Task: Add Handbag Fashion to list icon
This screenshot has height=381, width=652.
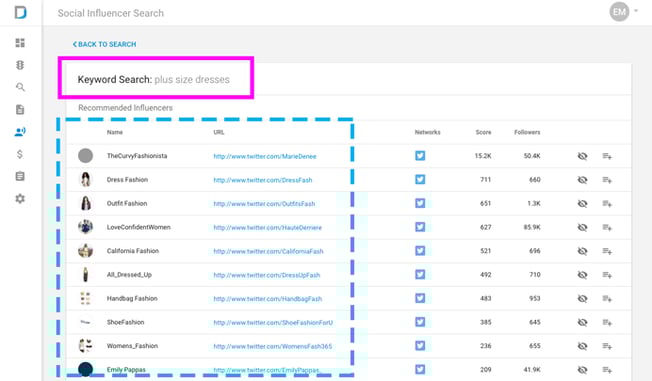Action: [607, 298]
